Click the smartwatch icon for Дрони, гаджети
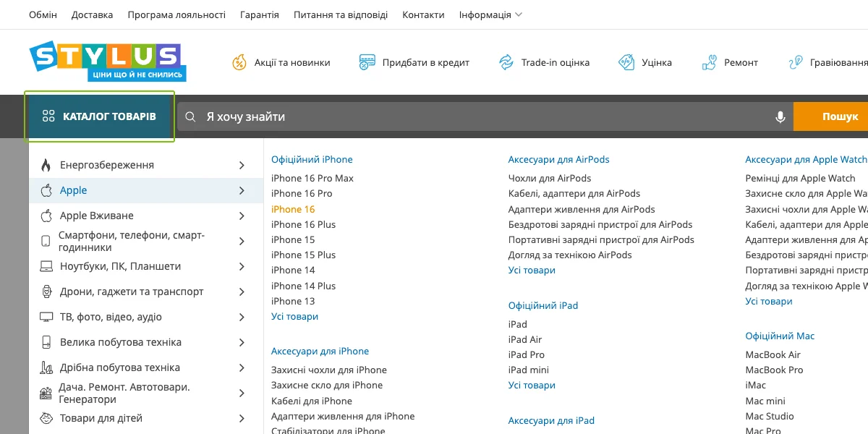The height and width of the screenshot is (434, 868). point(46,292)
